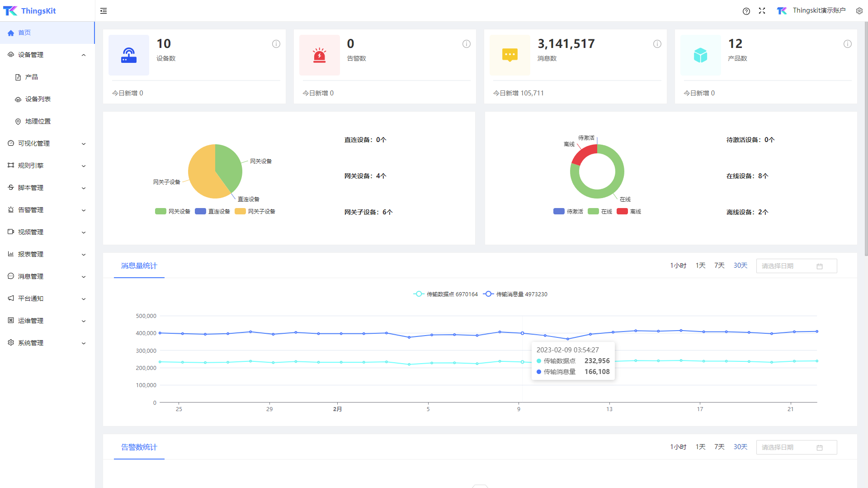The image size is (868, 488).
Task: Select 1小时 range in 消息量统计
Action: [678, 265]
